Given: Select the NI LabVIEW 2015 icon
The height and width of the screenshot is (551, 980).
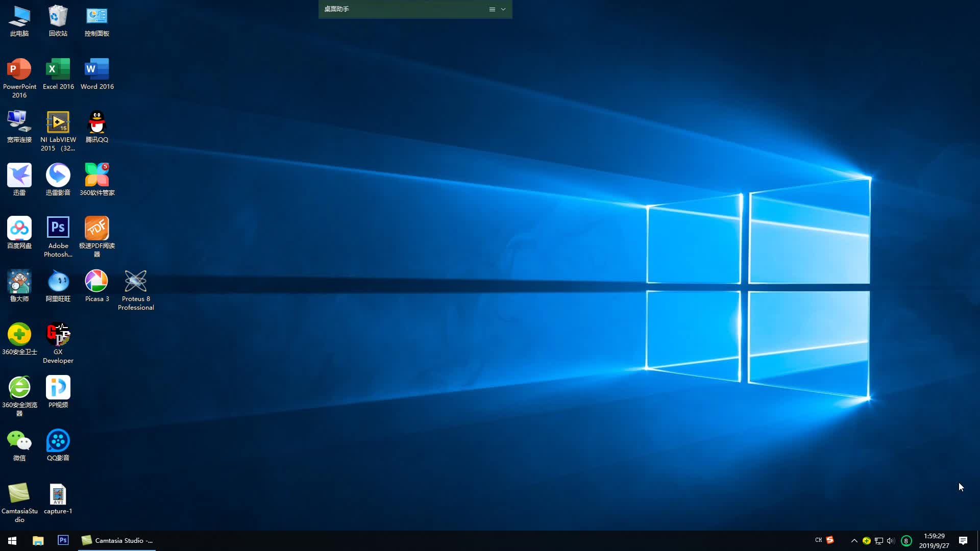Looking at the screenshot, I should click(58, 131).
